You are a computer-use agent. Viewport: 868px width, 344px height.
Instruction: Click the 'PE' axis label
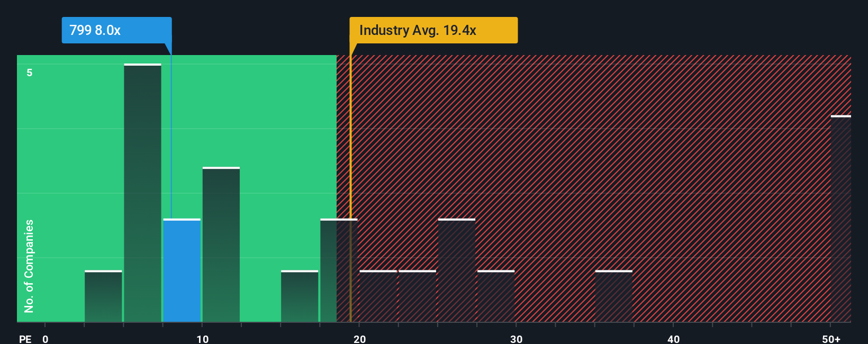25,339
